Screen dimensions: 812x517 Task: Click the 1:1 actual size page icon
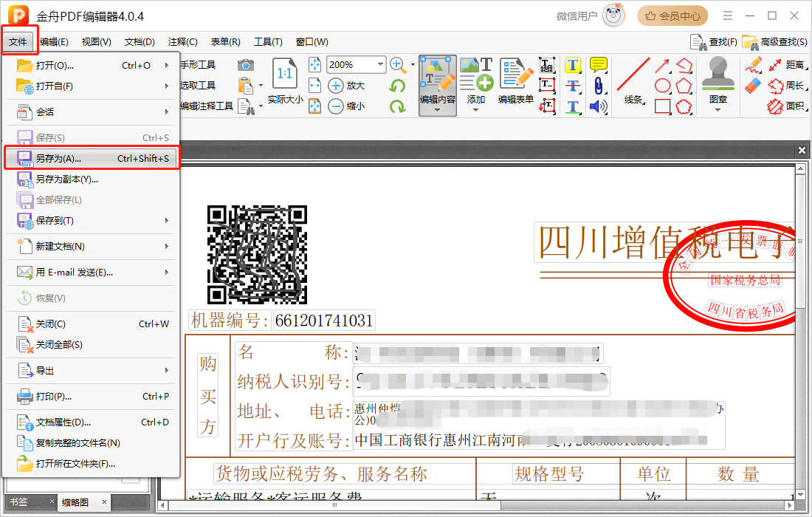[x=285, y=74]
